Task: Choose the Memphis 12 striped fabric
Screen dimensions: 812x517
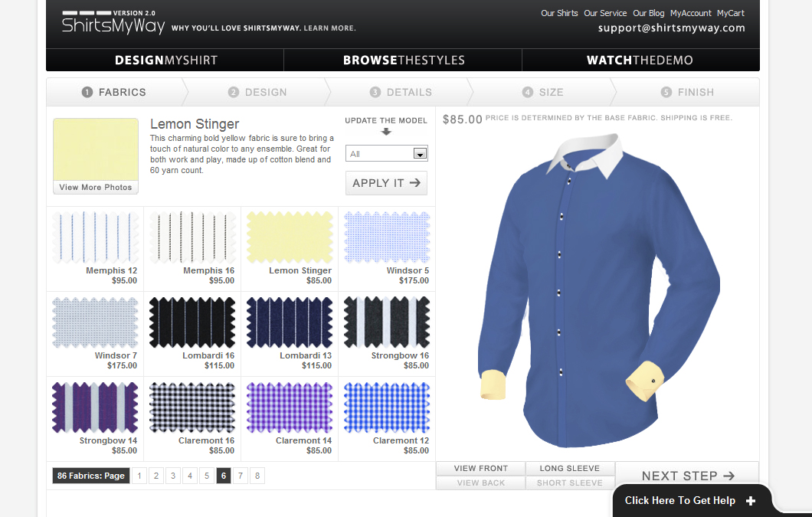Action: tap(95, 238)
